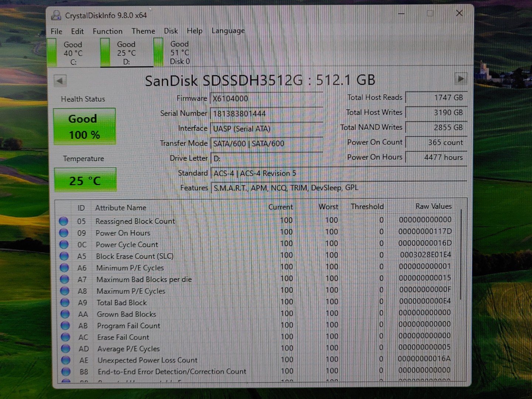This screenshot has width=532, height=399.
Task: Click status orb for End-to-End Error Detection row
Action: [x=66, y=371]
